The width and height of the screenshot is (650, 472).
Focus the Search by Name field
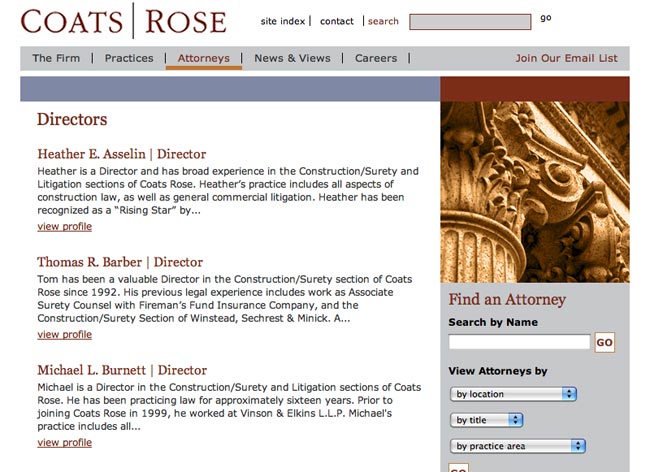click(x=519, y=342)
